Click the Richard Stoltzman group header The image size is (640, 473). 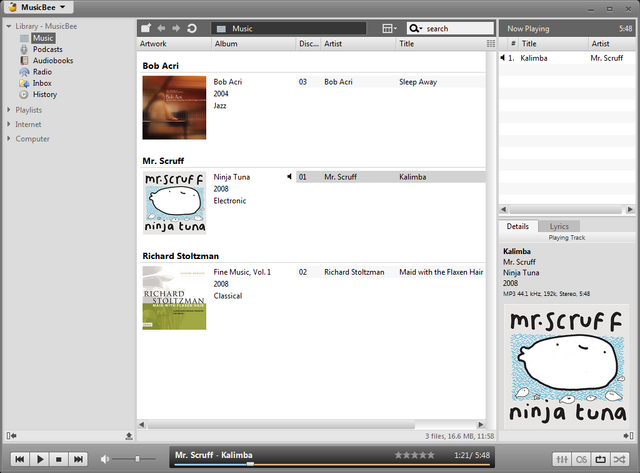[180, 256]
